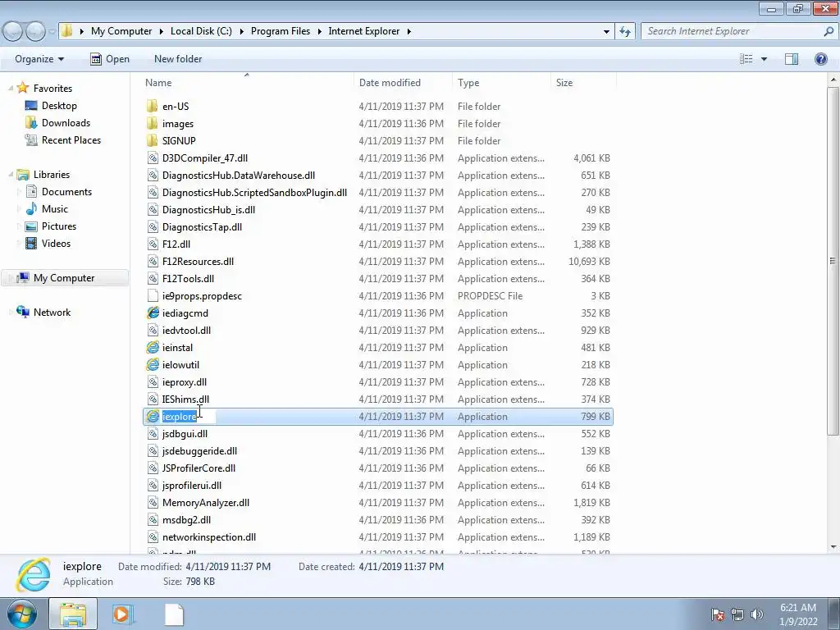
Task: Sort by the Type column header
Action: 501,83
